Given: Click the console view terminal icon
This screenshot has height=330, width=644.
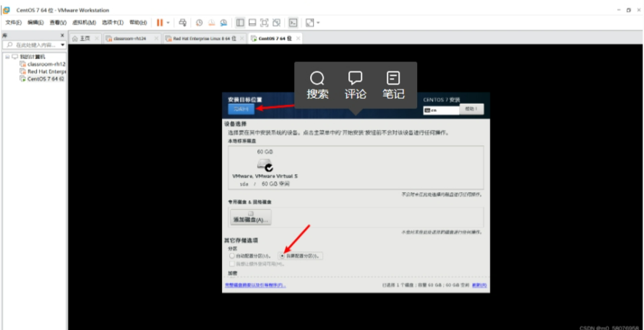Looking at the screenshot, I should (x=293, y=22).
